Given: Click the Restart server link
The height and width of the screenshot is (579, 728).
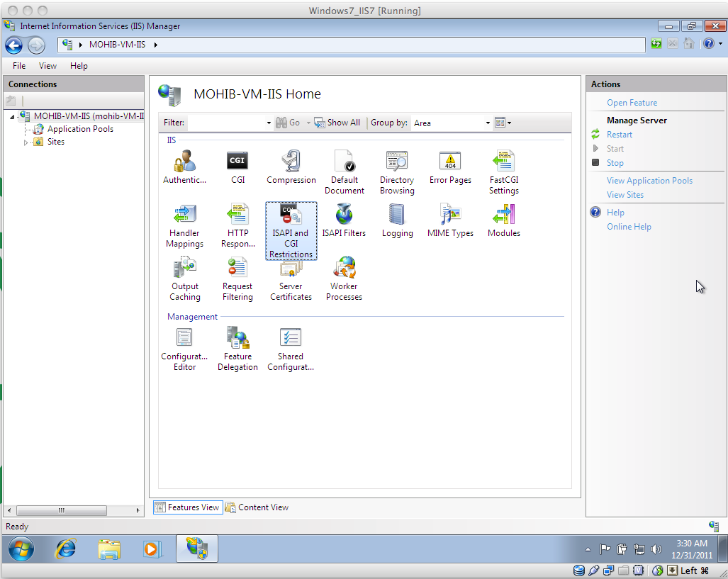Looking at the screenshot, I should pos(619,135).
